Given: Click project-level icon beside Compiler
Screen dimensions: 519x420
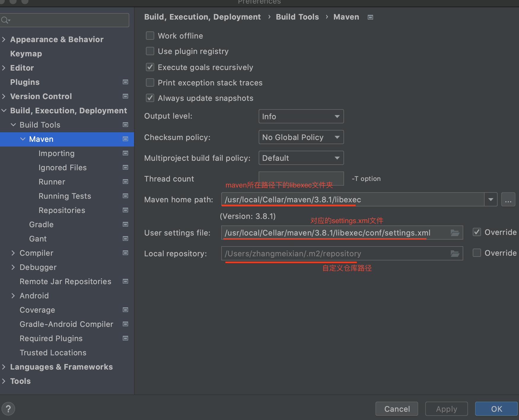Looking at the screenshot, I should pos(125,253).
